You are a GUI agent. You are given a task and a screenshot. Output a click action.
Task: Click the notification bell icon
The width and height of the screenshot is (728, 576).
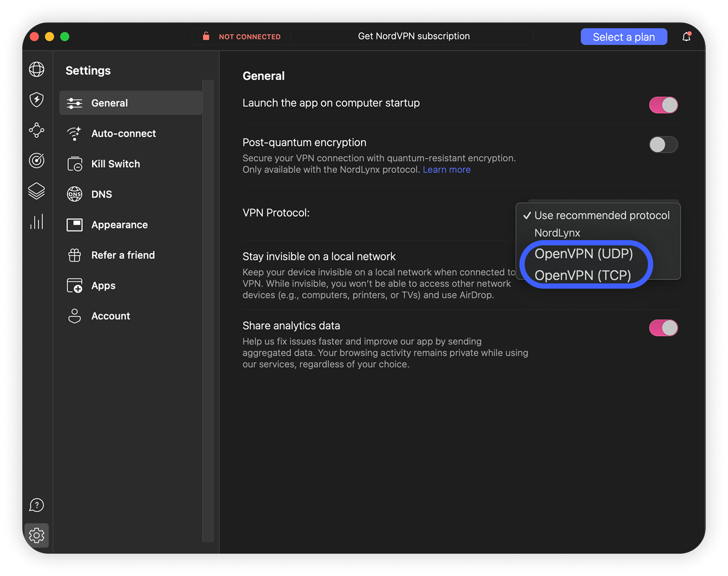[x=686, y=37]
